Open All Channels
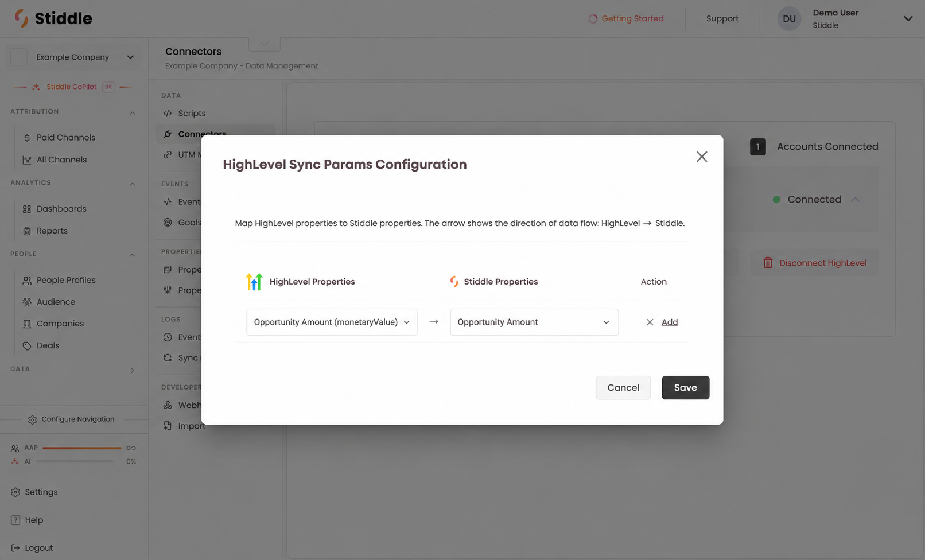 pyautogui.click(x=61, y=160)
